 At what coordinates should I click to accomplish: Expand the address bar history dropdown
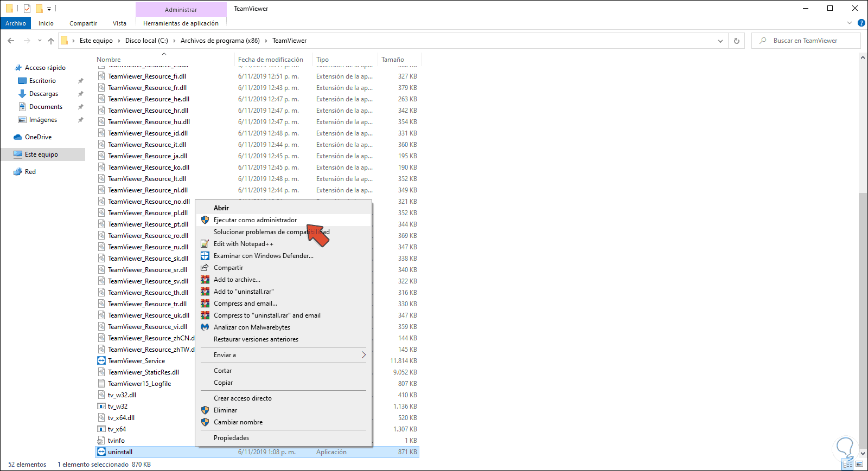[x=720, y=41]
